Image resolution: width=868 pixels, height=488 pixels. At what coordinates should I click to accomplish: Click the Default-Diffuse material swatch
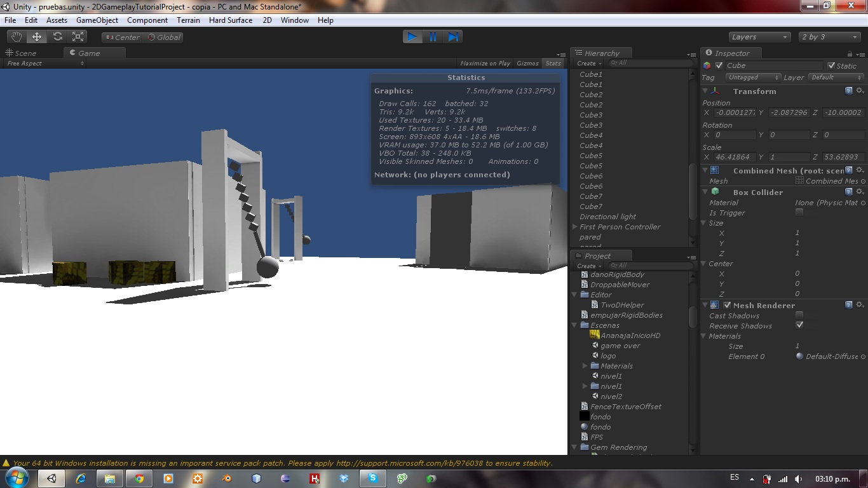pos(799,356)
